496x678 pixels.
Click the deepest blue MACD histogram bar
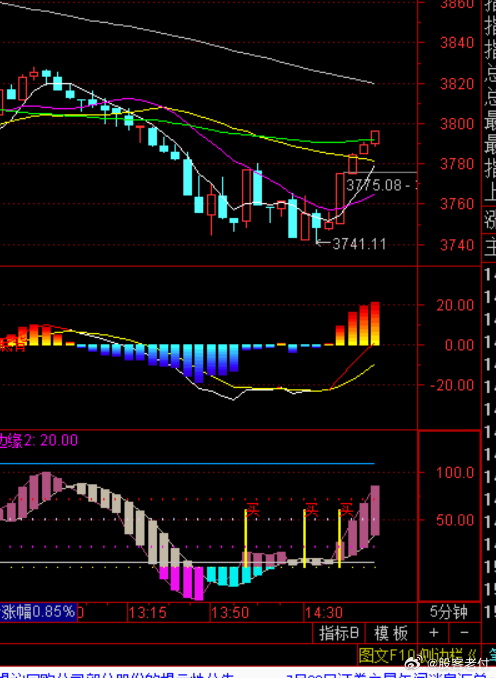199,364
